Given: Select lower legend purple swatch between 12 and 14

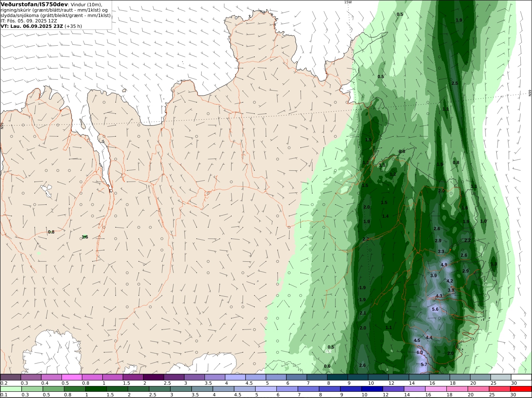Looking at the screenshot, I should tap(393, 389).
